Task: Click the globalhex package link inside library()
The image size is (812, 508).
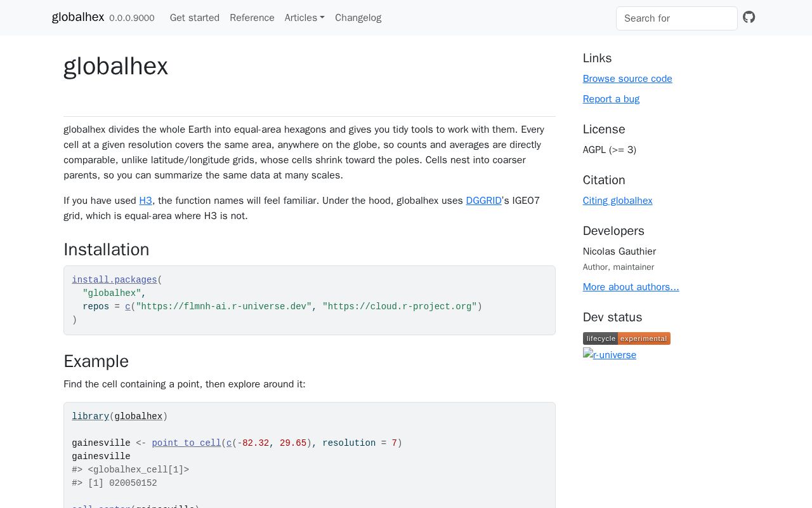Action: [x=138, y=417]
